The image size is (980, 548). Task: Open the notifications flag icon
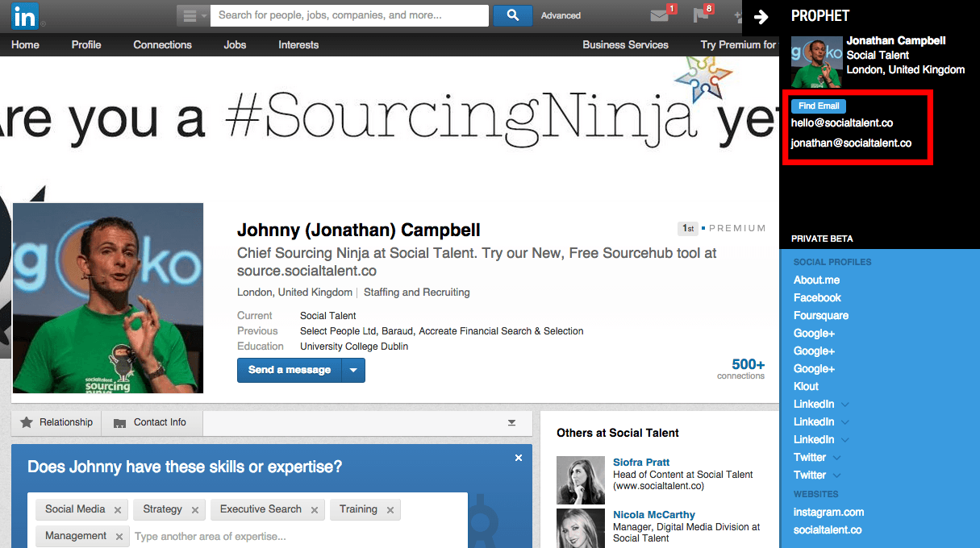coord(701,15)
